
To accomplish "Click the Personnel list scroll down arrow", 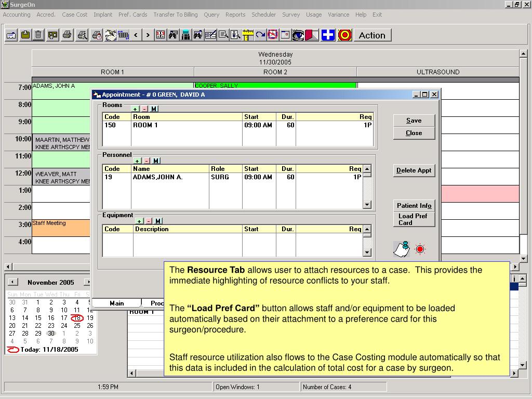I will 367,205.
